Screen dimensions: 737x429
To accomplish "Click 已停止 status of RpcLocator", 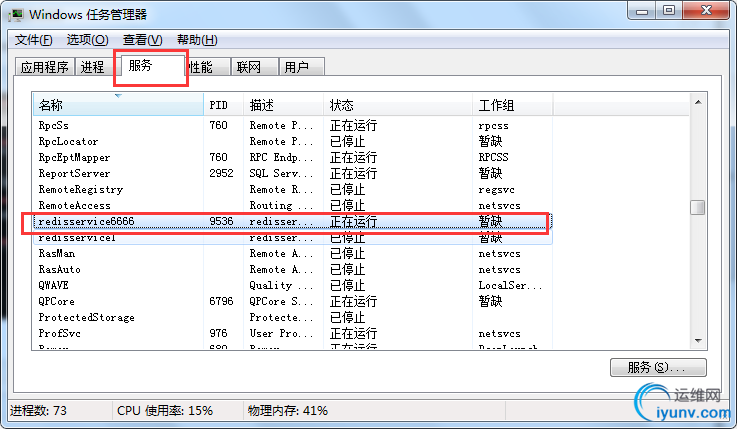I will 347,141.
